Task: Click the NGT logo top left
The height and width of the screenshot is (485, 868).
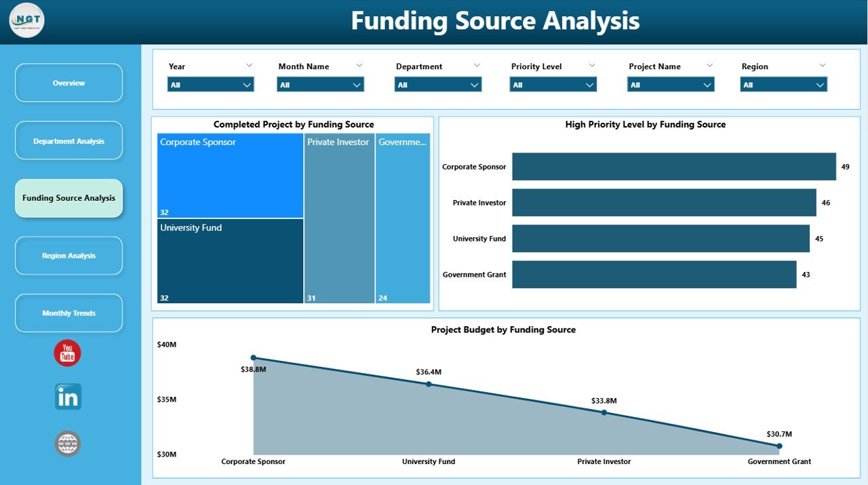Action: 26,20
